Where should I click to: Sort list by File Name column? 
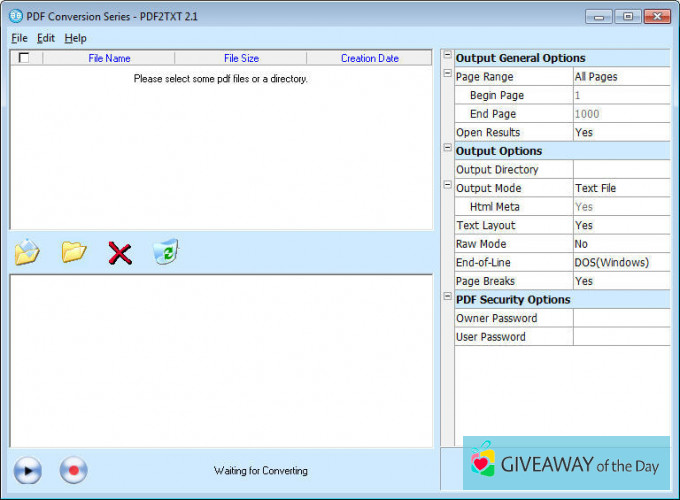coord(109,58)
